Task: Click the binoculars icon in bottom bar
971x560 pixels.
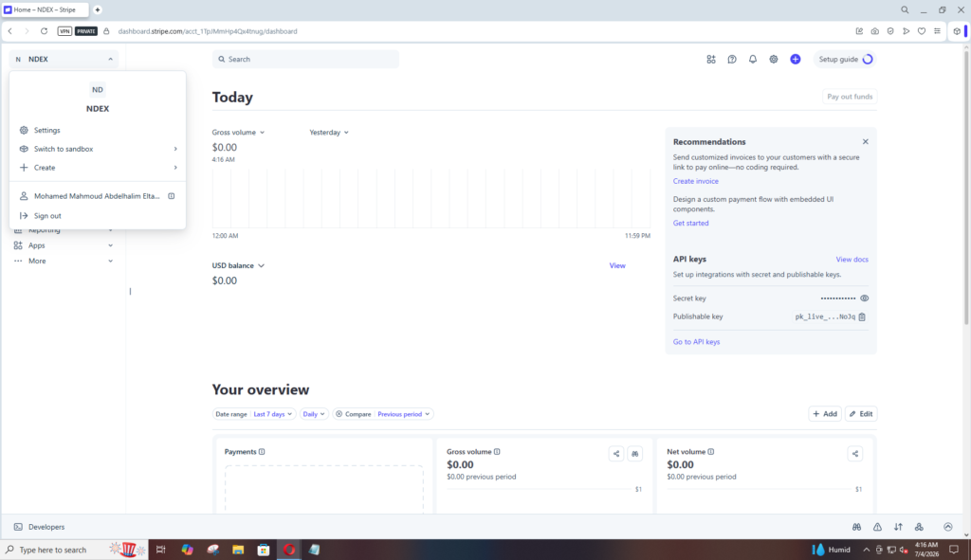Action: [856, 527]
